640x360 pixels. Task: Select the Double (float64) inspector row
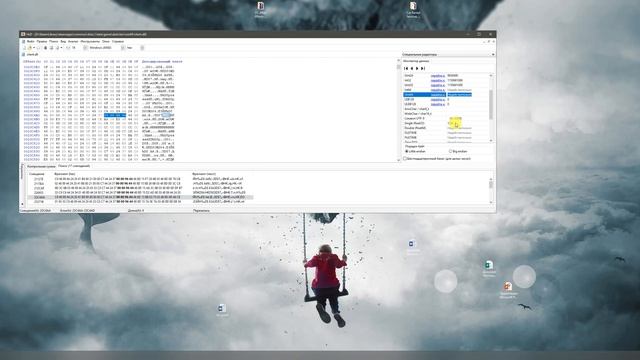446,128
